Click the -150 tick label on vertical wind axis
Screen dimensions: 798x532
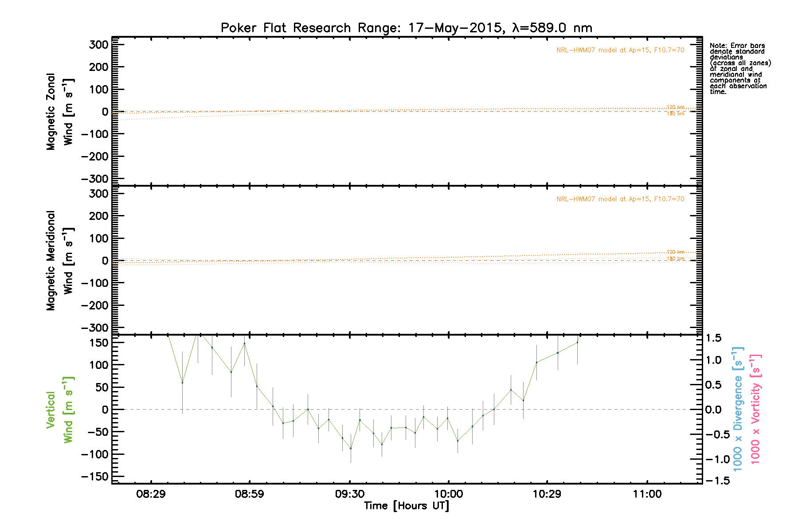pyautogui.click(x=94, y=477)
